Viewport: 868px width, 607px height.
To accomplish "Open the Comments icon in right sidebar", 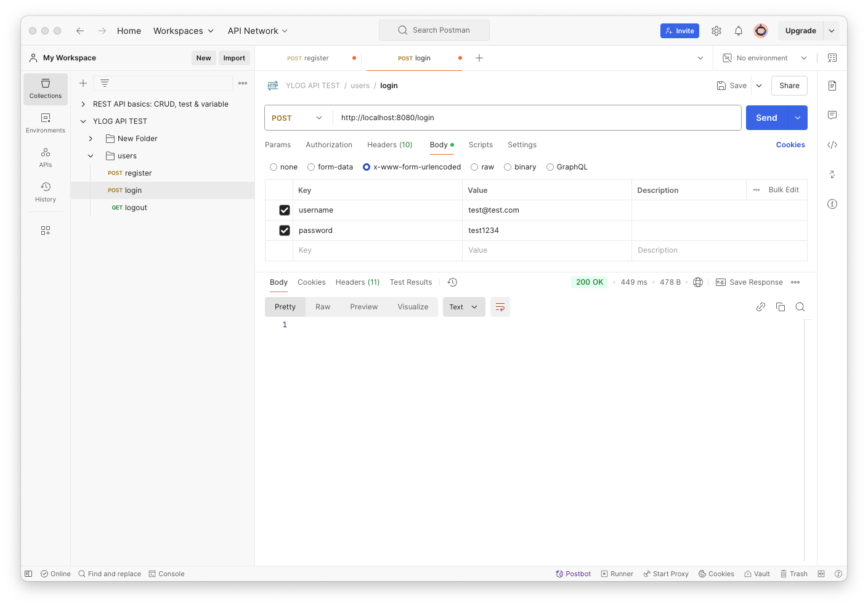I will [x=832, y=115].
